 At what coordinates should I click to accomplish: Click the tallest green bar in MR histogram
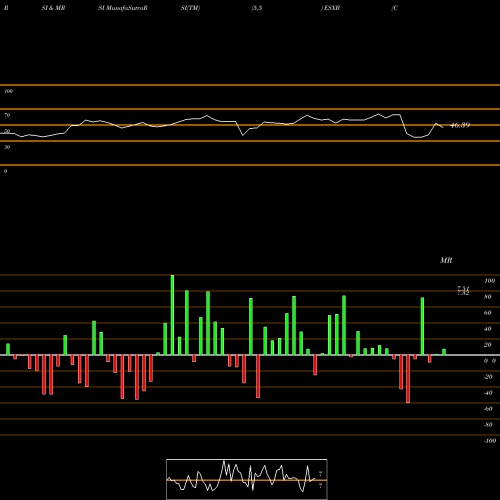coord(172,315)
